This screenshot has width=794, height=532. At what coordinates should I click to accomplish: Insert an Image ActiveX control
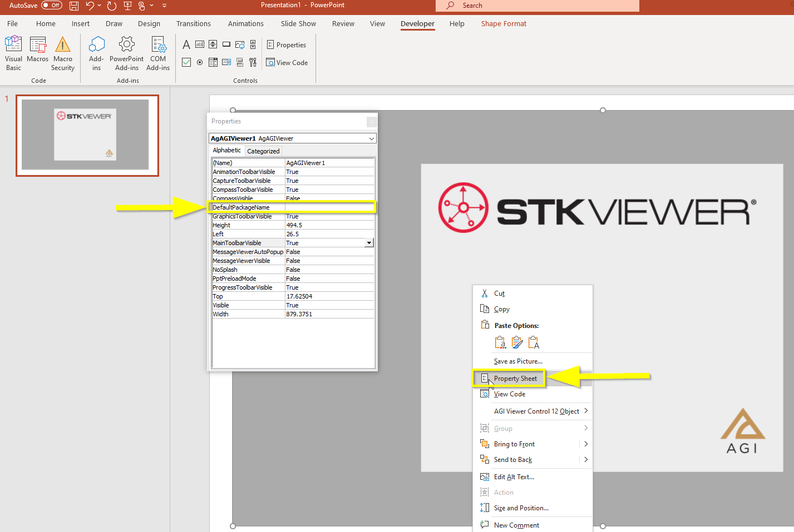pos(240,44)
